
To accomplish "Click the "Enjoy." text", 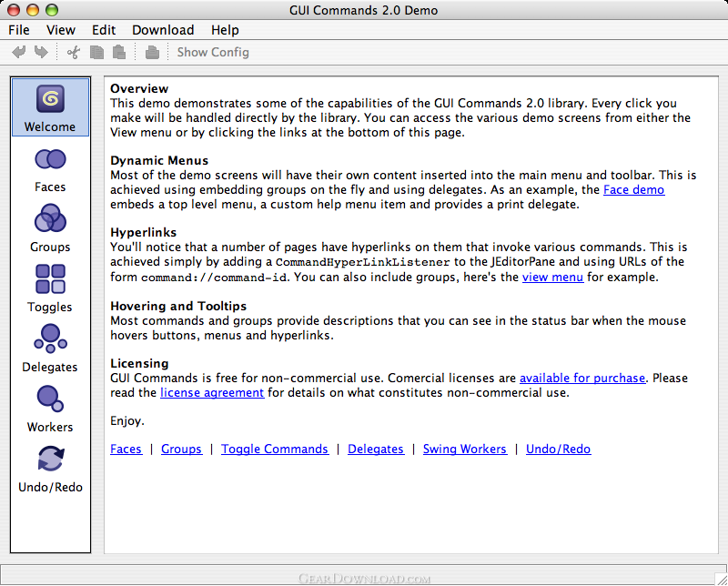I will (127, 420).
